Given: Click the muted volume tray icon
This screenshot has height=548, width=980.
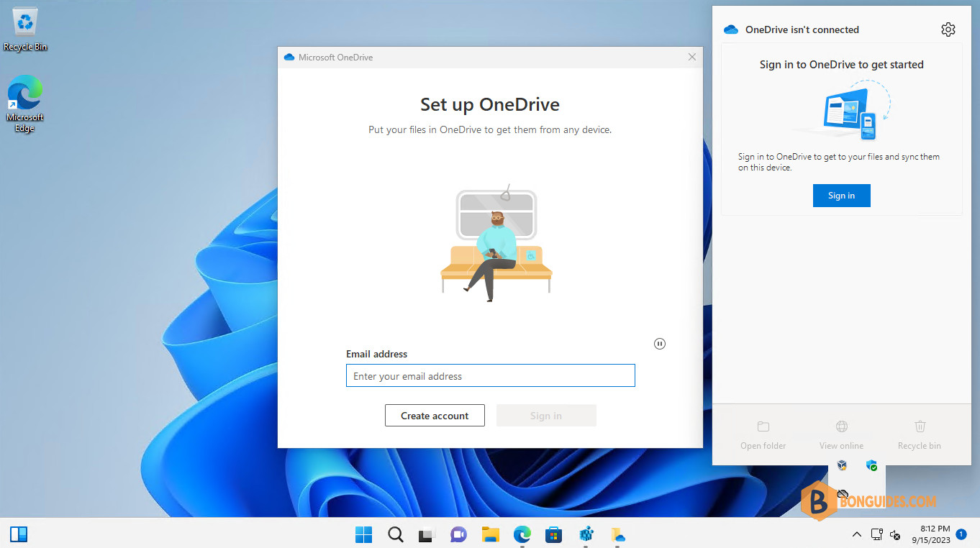Looking at the screenshot, I should 896,534.
